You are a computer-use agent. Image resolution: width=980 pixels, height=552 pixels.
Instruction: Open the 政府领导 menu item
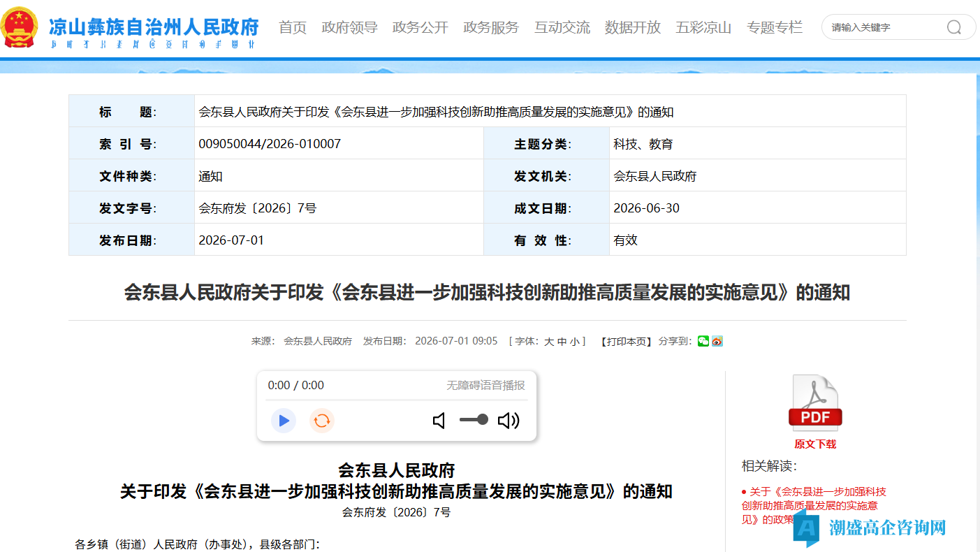pos(349,27)
